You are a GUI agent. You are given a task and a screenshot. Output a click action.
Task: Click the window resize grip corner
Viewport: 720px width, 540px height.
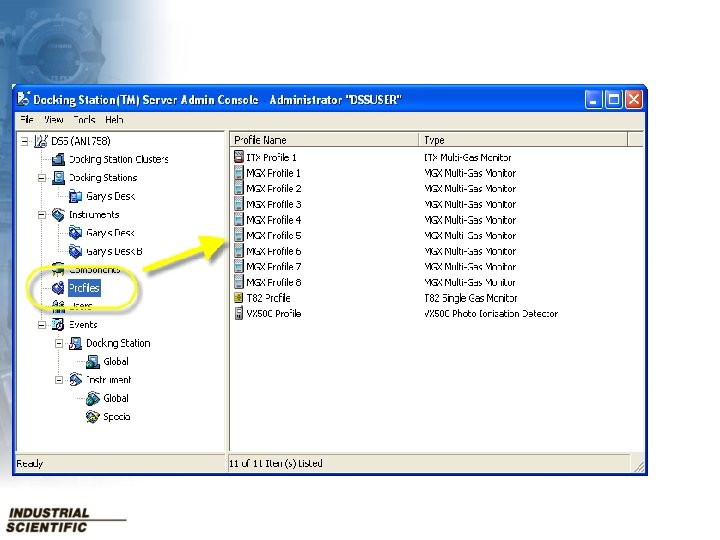pos(638,466)
